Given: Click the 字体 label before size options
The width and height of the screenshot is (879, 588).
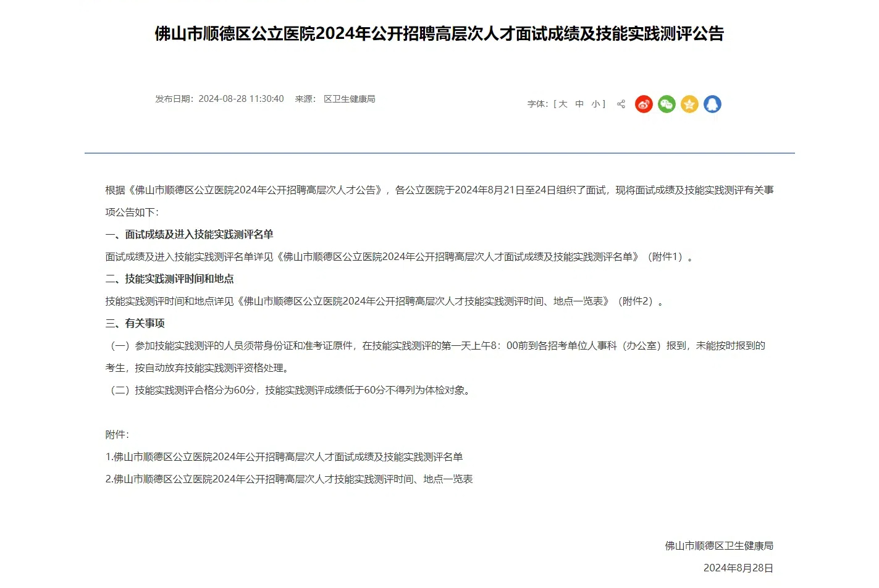Looking at the screenshot, I should [537, 104].
